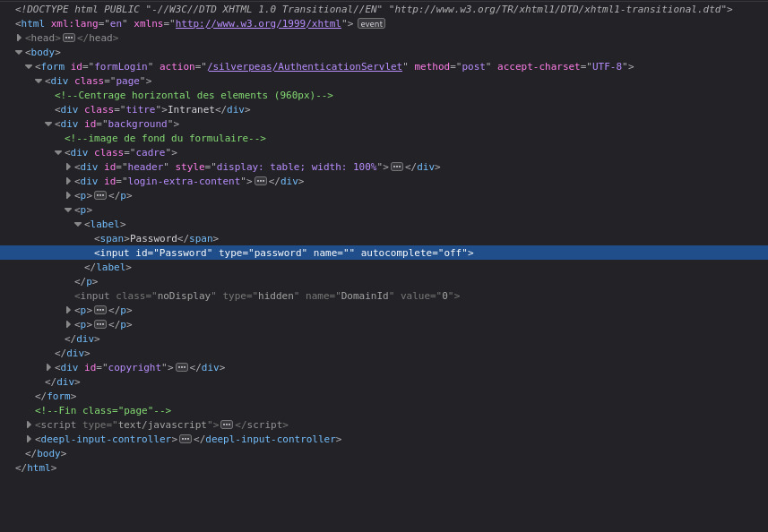768x532 pixels.
Task: Collapse the div class cadre node
Action: click(57, 152)
